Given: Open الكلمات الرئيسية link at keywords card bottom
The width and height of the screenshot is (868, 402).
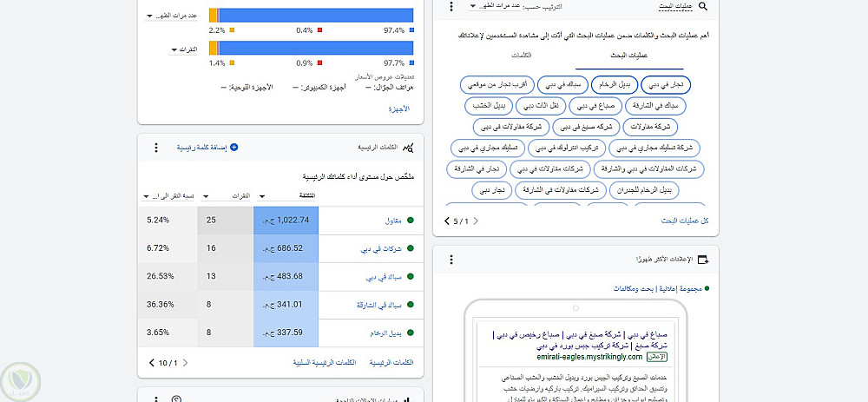Looking at the screenshot, I should (392, 363).
